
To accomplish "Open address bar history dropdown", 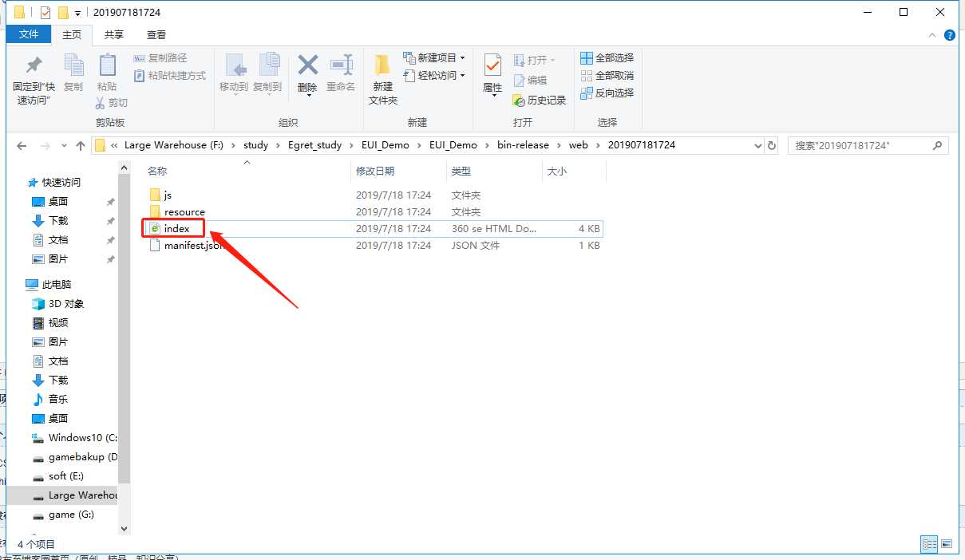I will (758, 145).
